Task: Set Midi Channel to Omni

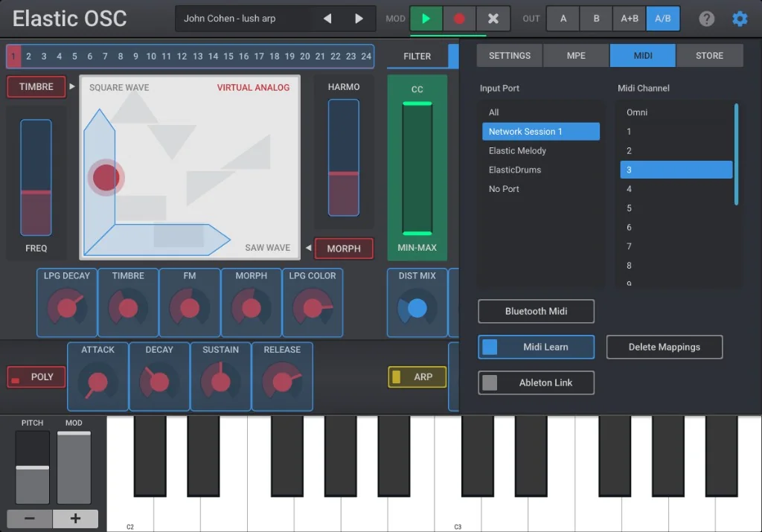Action: (676, 112)
